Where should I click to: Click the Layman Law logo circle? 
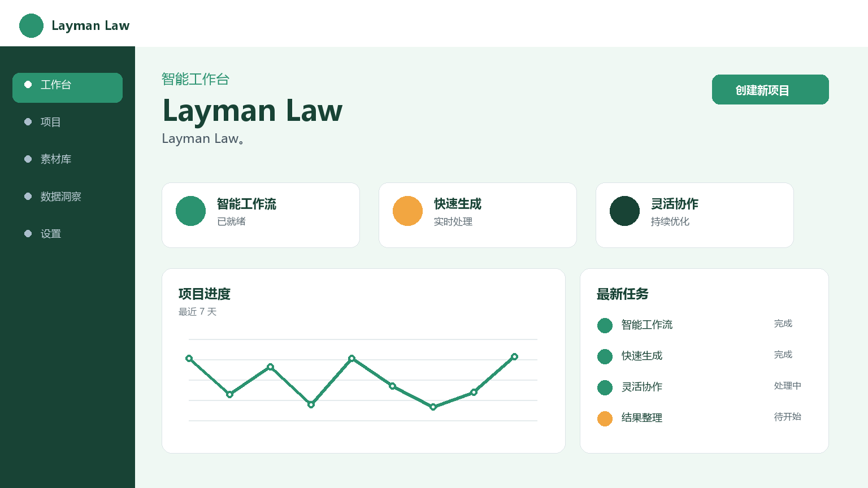(31, 25)
